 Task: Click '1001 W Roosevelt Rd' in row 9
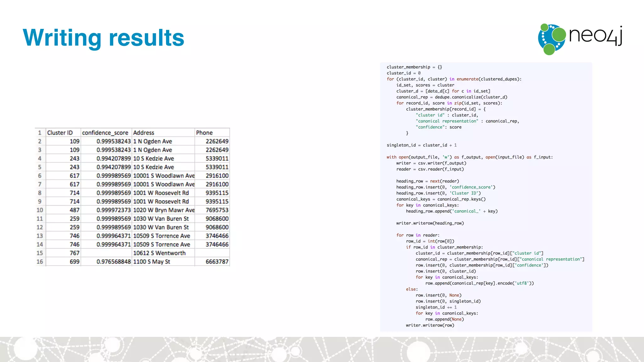(x=163, y=201)
